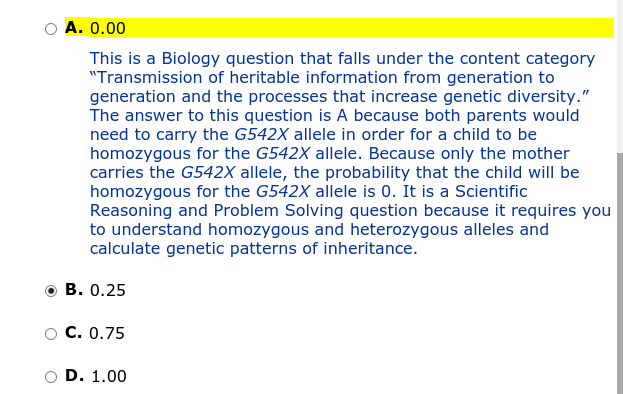
Task: Click the sentence 'The answer to this question is A'
Action: click(x=219, y=116)
